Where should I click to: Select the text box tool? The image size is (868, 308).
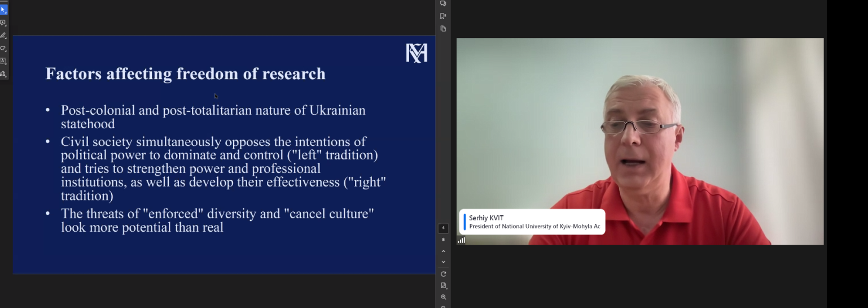tap(3, 61)
